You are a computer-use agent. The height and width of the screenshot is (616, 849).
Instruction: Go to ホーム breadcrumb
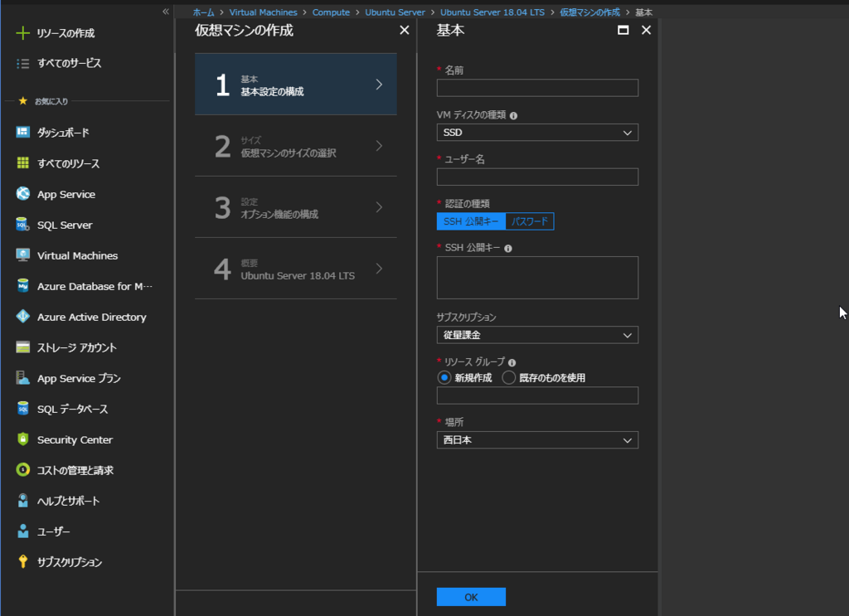204,12
